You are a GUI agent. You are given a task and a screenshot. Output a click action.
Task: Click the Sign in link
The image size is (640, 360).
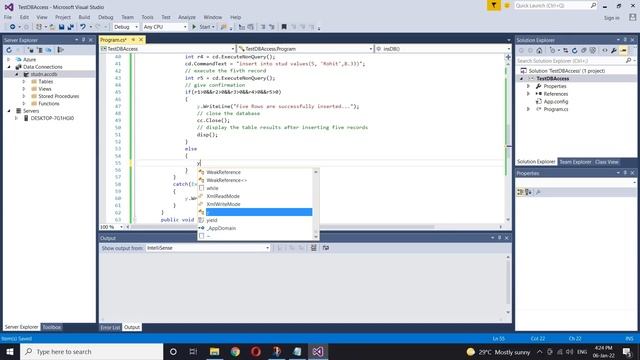pos(611,18)
